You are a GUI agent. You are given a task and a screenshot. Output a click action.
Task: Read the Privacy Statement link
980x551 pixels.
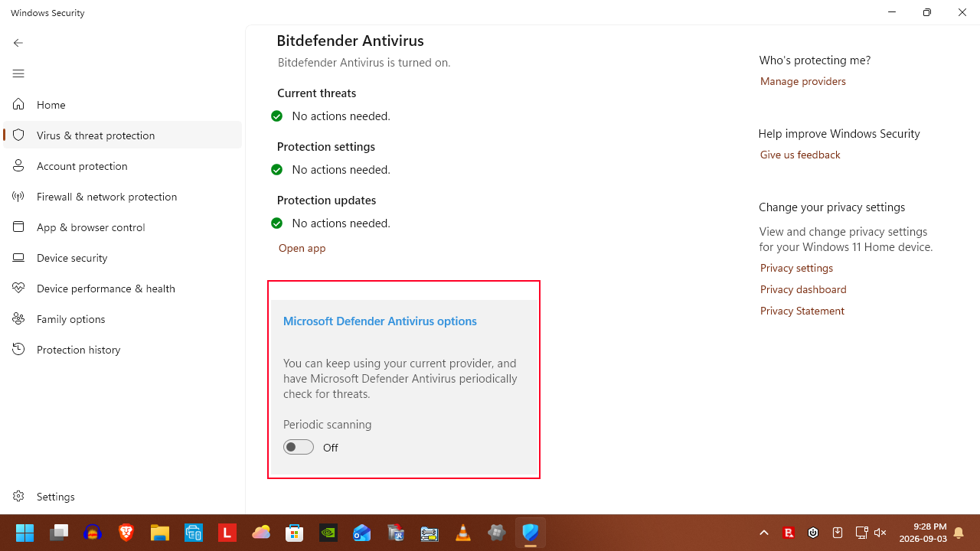tap(802, 311)
